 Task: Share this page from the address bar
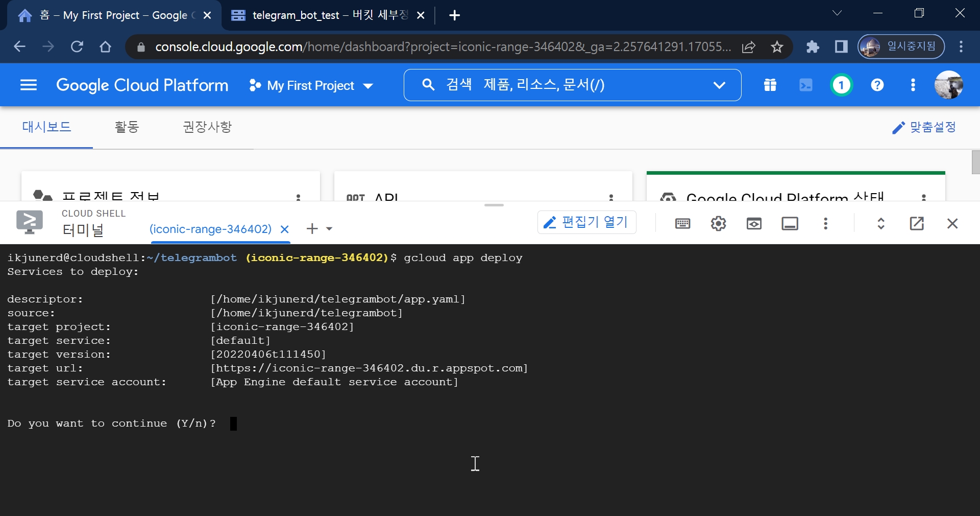[x=749, y=47]
